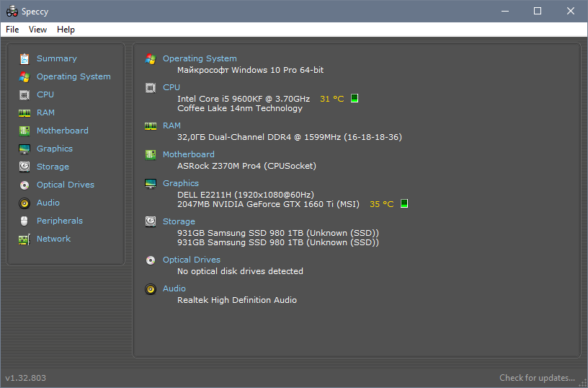Viewport: 588px width, 388px height.
Task: Click the Optical Drives disc icon in main panel
Action: (151, 260)
